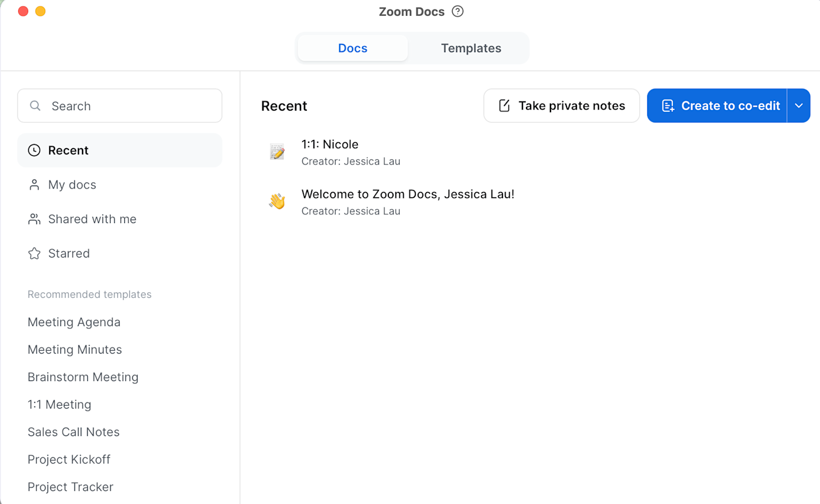Click the waving hand icon of Welcome doc
Image resolution: width=820 pixels, height=504 pixels.
(277, 201)
